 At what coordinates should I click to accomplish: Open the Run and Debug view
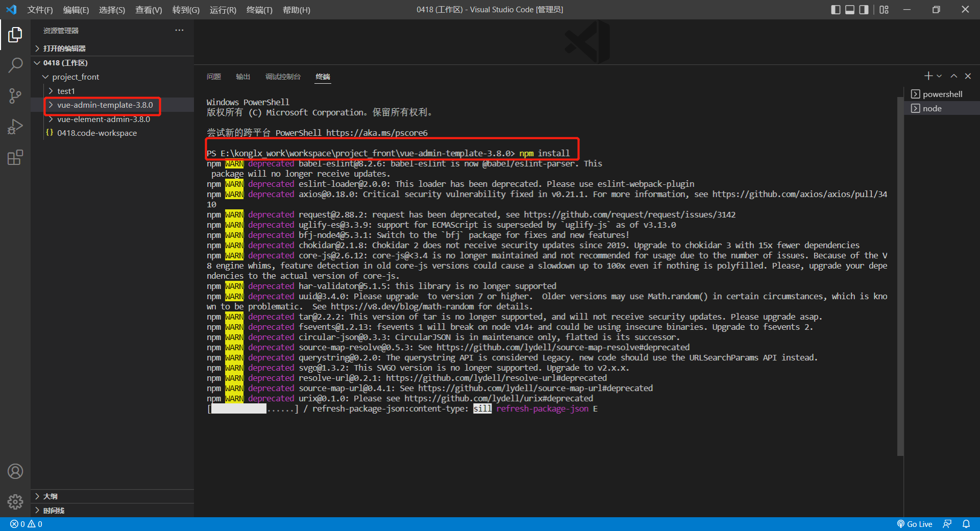click(15, 127)
